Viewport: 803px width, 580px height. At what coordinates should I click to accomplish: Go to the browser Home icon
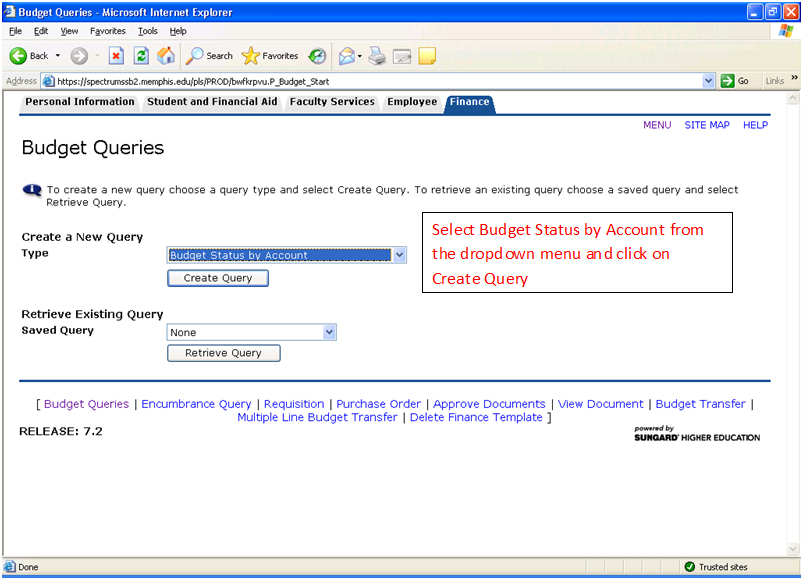pos(165,56)
